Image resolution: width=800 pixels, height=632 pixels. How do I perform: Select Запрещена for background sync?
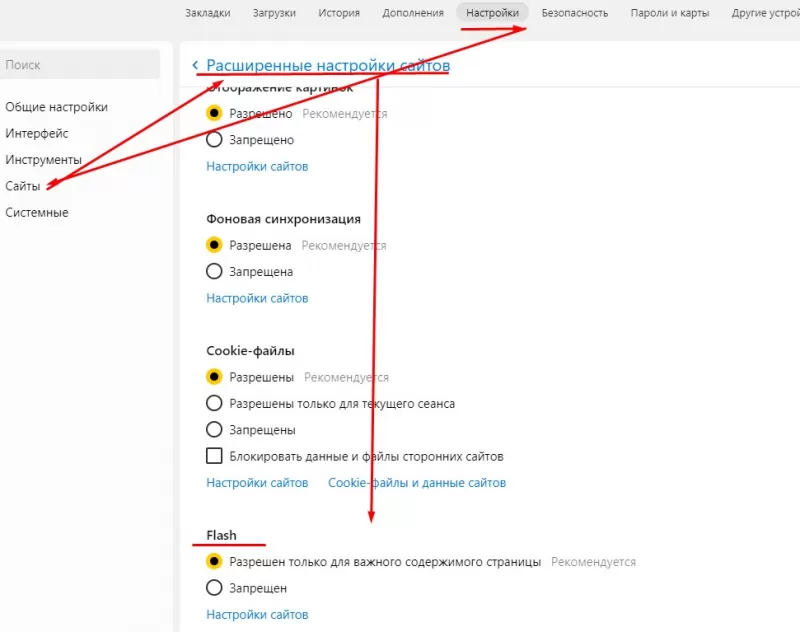(214, 271)
